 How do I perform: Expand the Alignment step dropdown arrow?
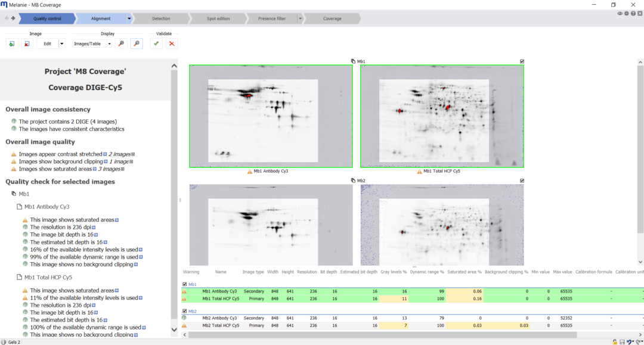[x=129, y=18]
